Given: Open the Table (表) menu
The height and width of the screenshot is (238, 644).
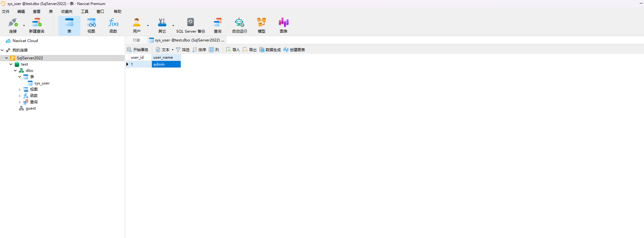Looking at the screenshot, I should coord(51,12).
